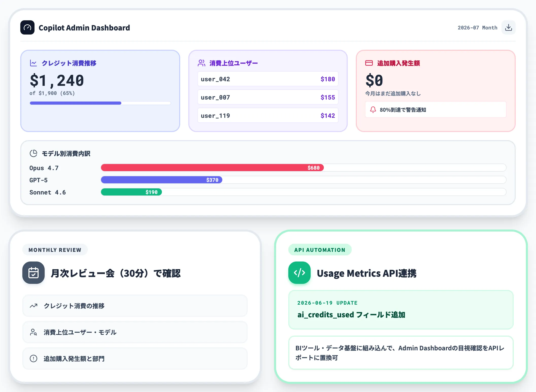Click the trending-up icon beside クレジット消費の推移
Image resolution: width=536 pixels, height=392 pixels.
coord(33,306)
